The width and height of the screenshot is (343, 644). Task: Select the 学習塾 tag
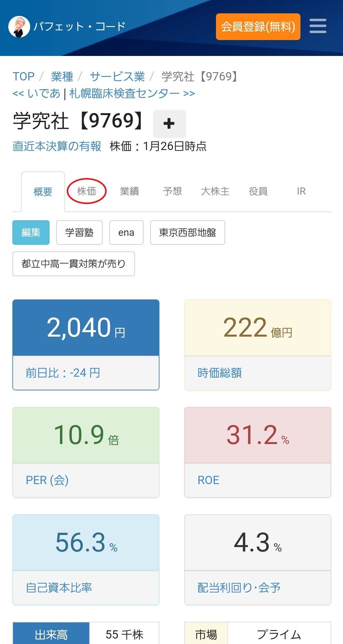pos(79,232)
